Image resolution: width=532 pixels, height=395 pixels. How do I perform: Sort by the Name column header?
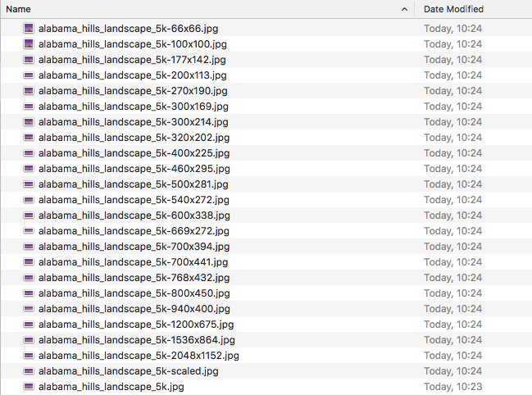point(18,9)
